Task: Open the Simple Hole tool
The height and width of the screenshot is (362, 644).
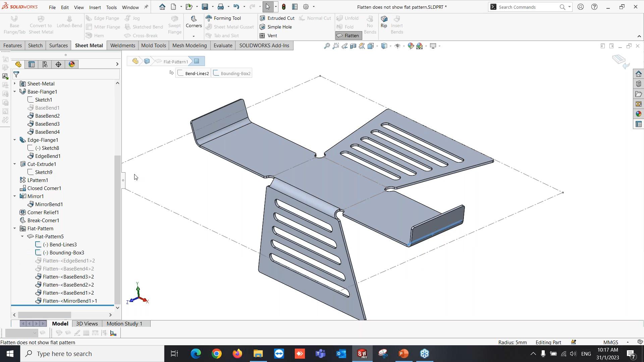Action: pyautogui.click(x=279, y=27)
